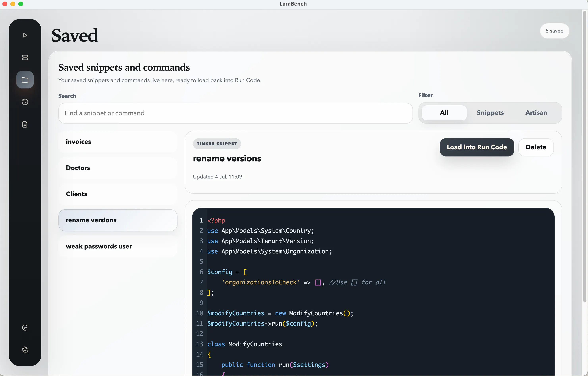This screenshot has height=376, width=588.
Task: Select the Saved folder sidebar icon
Action: coord(25,80)
